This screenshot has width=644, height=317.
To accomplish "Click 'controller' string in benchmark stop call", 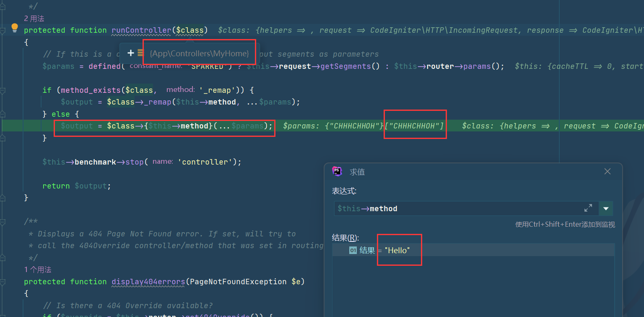I will click(205, 162).
